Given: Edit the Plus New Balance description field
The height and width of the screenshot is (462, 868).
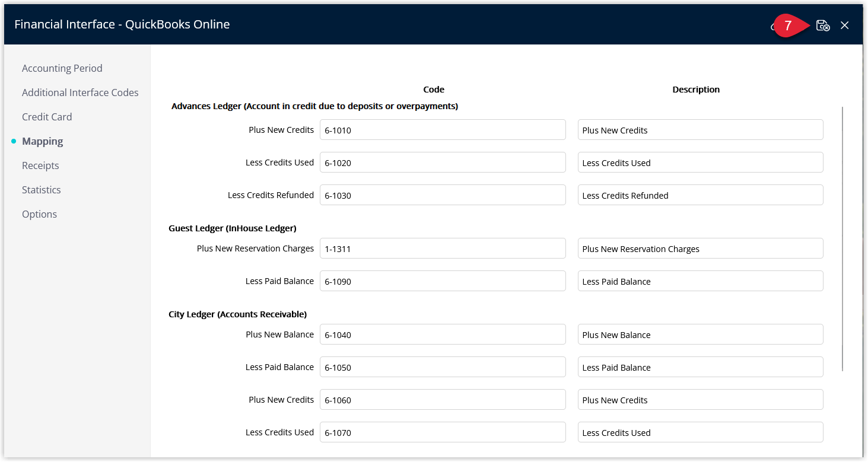Looking at the screenshot, I should tap(700, 334).
